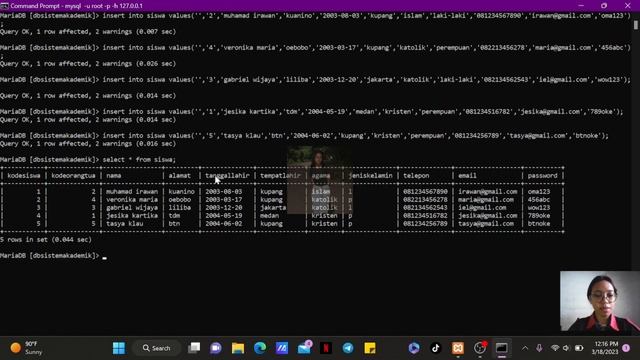Click the 'password' column header
The image size is (640, 360).
click(542, 176)
